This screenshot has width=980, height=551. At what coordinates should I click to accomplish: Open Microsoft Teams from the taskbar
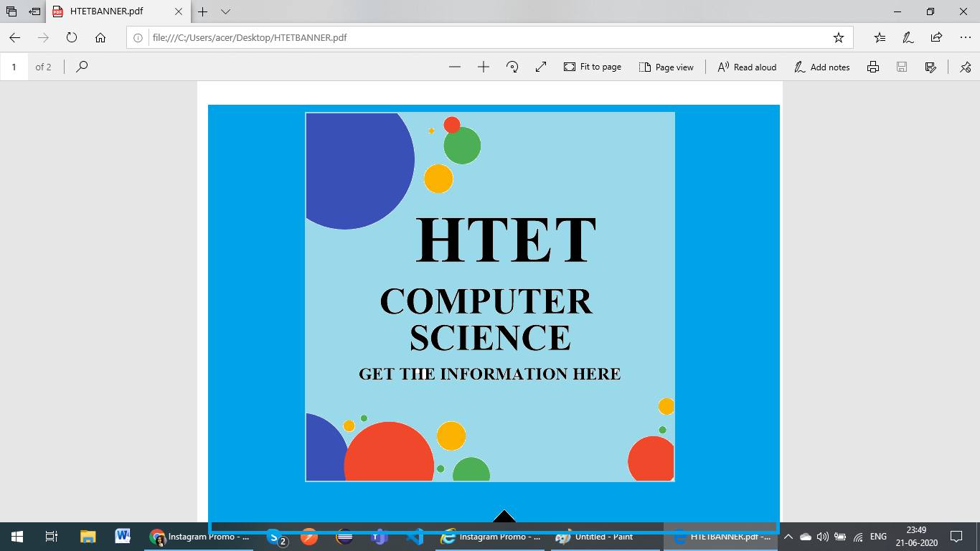[x=380, y=537]
